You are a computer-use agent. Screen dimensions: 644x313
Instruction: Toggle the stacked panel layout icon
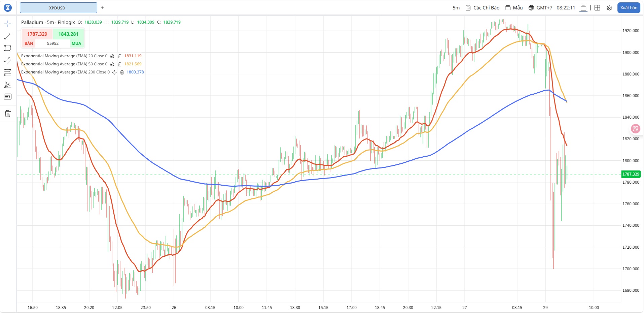[583, 8]
